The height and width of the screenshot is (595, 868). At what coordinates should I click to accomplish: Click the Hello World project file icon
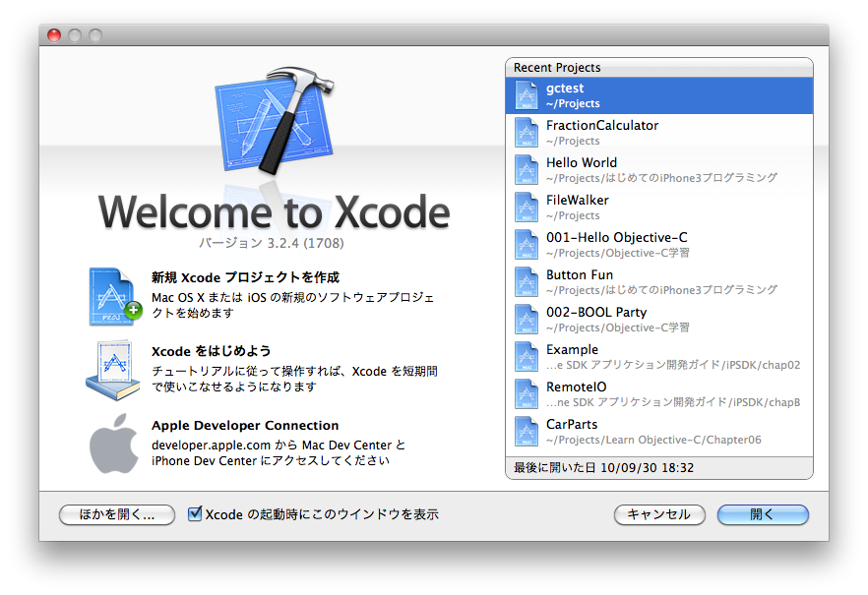pyautogui.click(x=527, y=170)
